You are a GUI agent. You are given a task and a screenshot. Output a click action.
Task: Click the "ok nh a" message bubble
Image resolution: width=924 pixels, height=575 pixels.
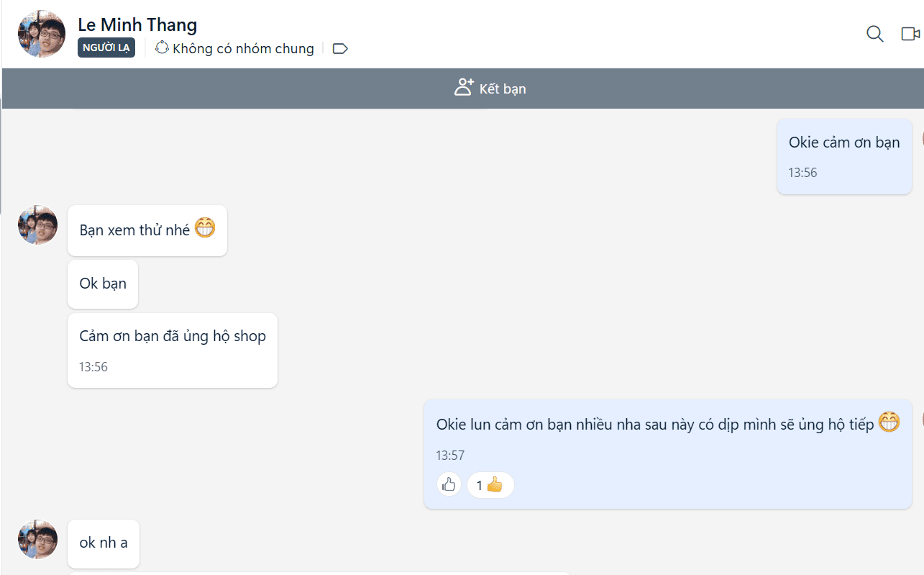coord(104,543)
